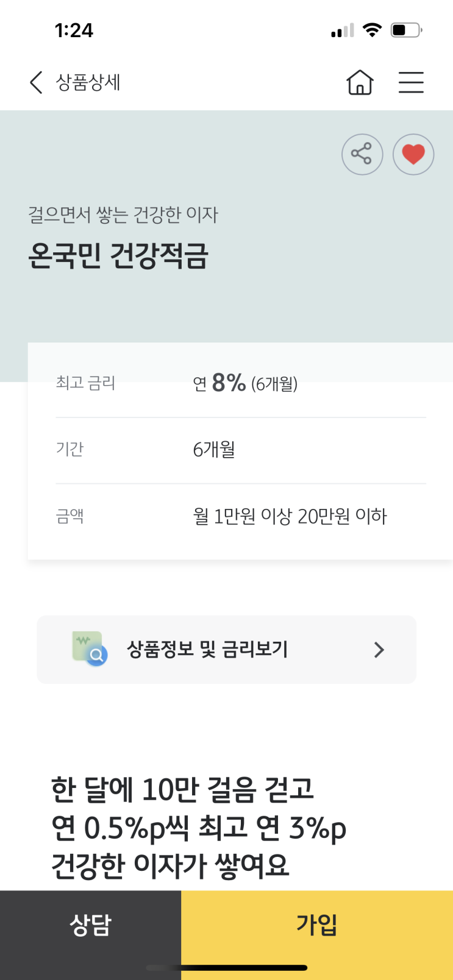This screenshot has width=453, height=980.
Task: Tap the 1:24 clock in status bar
Action: 74,30
